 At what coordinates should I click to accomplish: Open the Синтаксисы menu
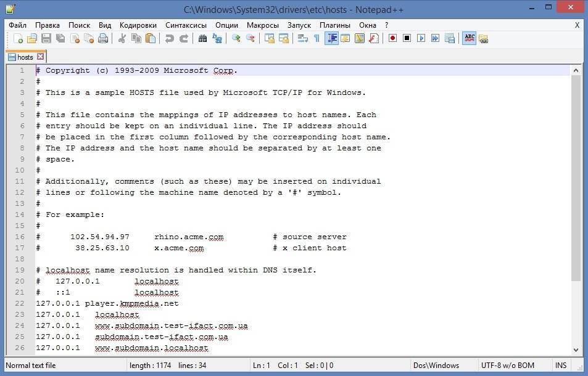coord(186,25)
